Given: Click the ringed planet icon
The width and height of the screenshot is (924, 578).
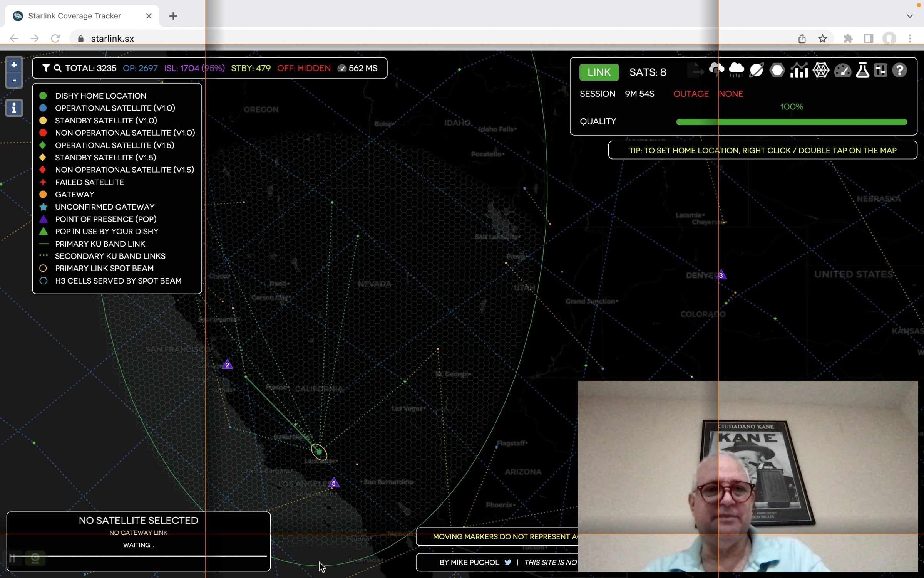Looking at the screenshot, I should (756, 71).
